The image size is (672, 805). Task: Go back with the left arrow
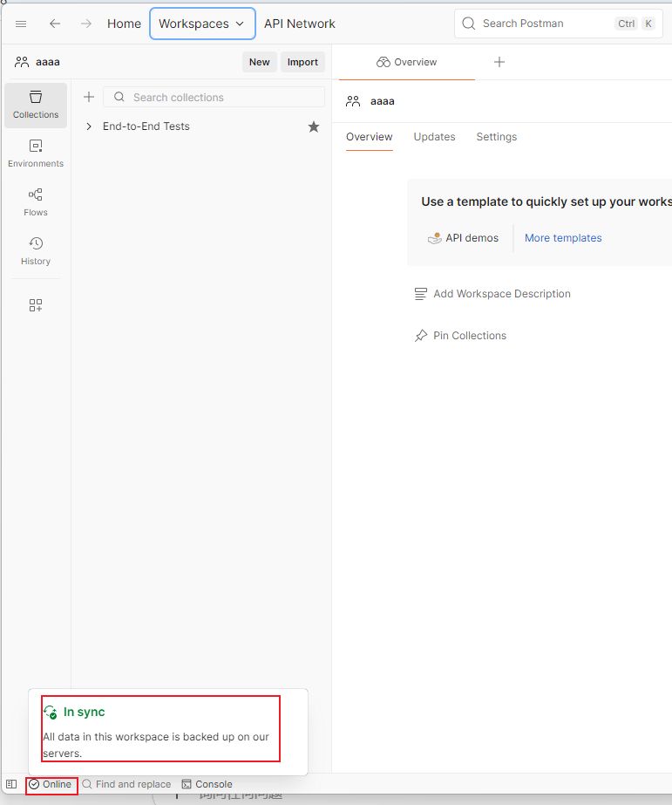(55, 24)
